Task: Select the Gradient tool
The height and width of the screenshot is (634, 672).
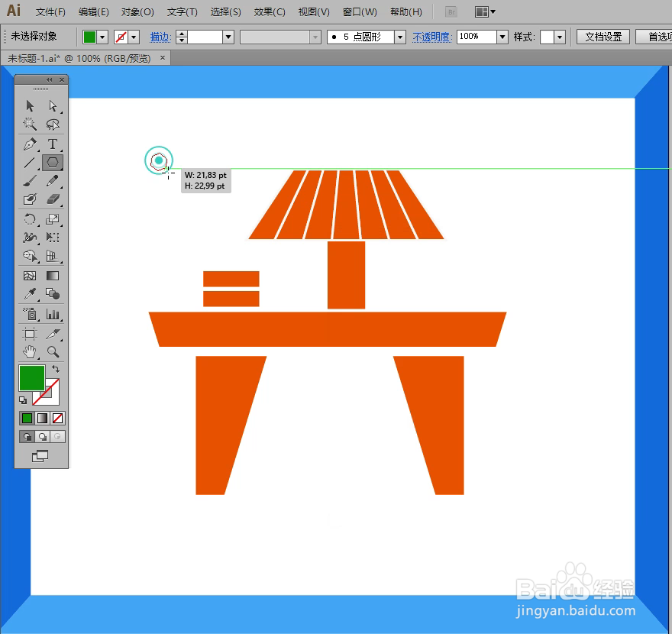Action: 52,275
